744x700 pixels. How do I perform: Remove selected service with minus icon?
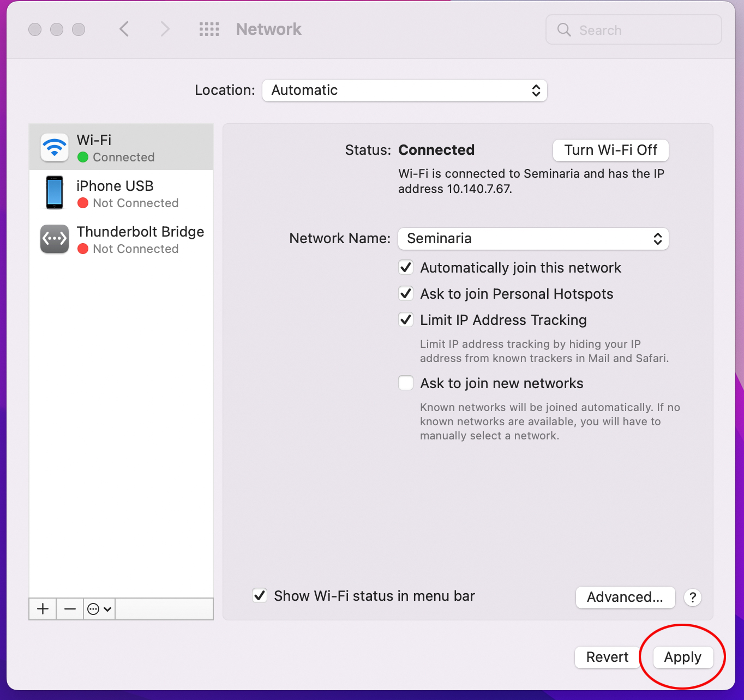click(69, 609)
